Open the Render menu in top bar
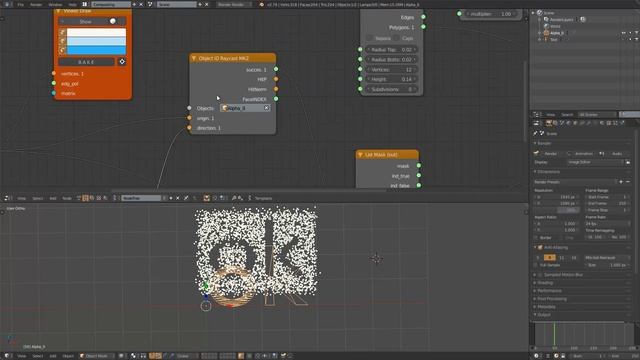This screenshot has height=360, width=640. pos(36,4)
